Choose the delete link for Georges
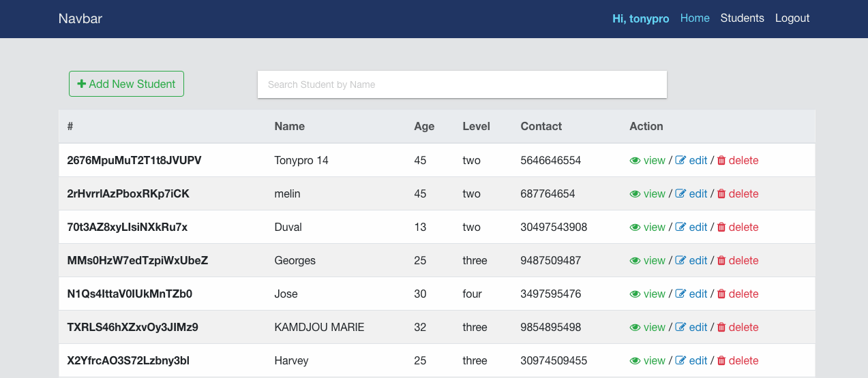Image resolution: width=868 pixels, height=378 pixels. [x=743, y=261]
